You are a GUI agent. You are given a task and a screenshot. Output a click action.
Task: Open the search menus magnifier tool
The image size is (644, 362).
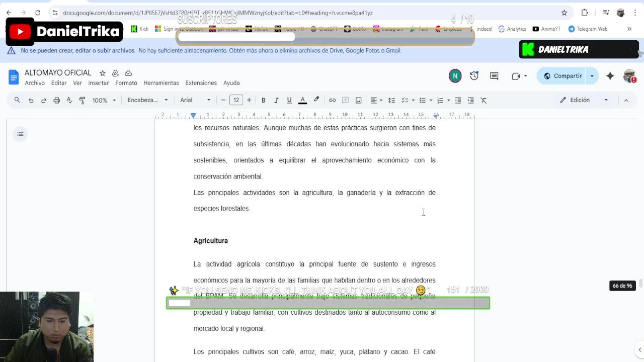tap(17, 100)
